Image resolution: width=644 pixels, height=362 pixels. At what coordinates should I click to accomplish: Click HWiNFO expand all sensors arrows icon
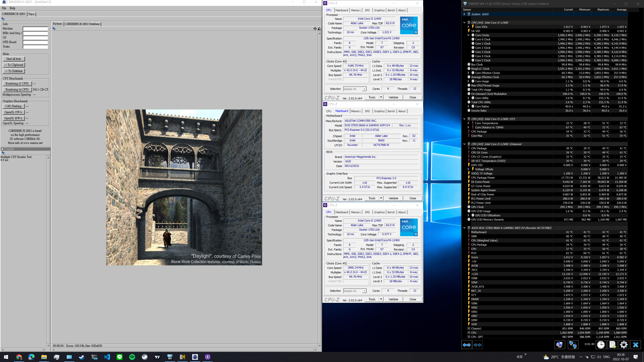point(467,345)
